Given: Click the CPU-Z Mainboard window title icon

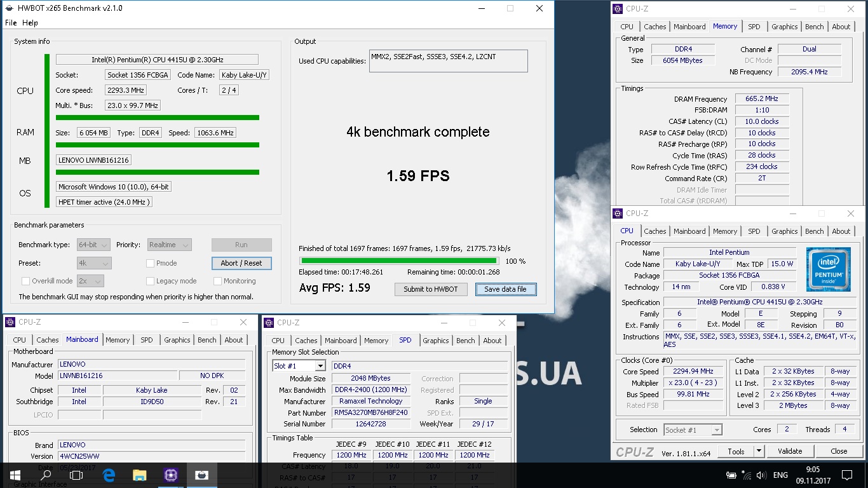Looking at the screenshot, I should point(11,322).
